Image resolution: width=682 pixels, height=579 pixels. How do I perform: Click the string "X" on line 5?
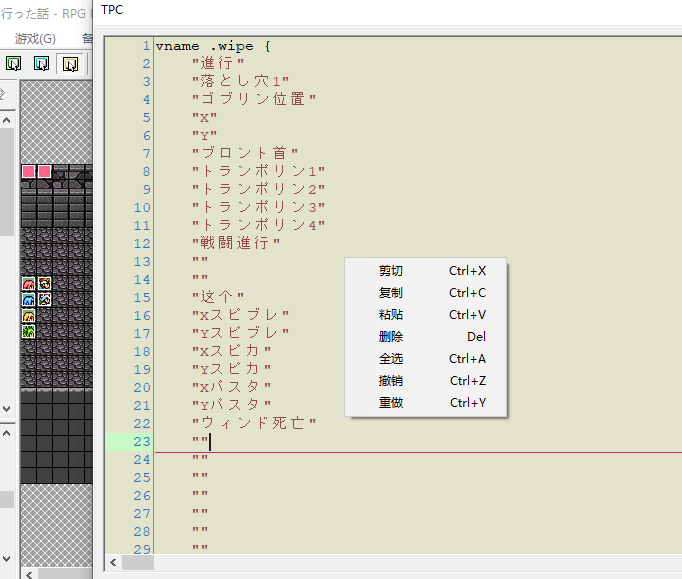pos(204,117)
